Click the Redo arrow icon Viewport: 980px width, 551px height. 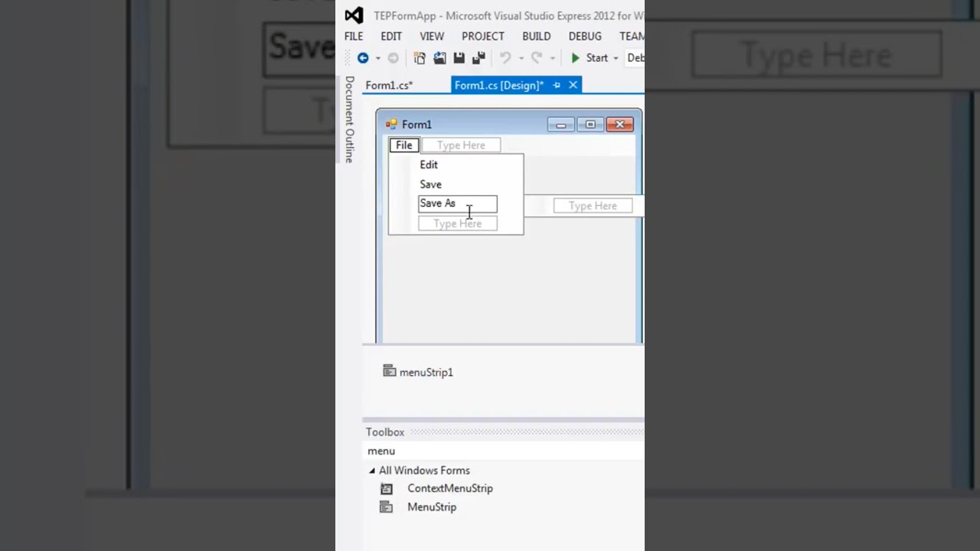point(537,58)
